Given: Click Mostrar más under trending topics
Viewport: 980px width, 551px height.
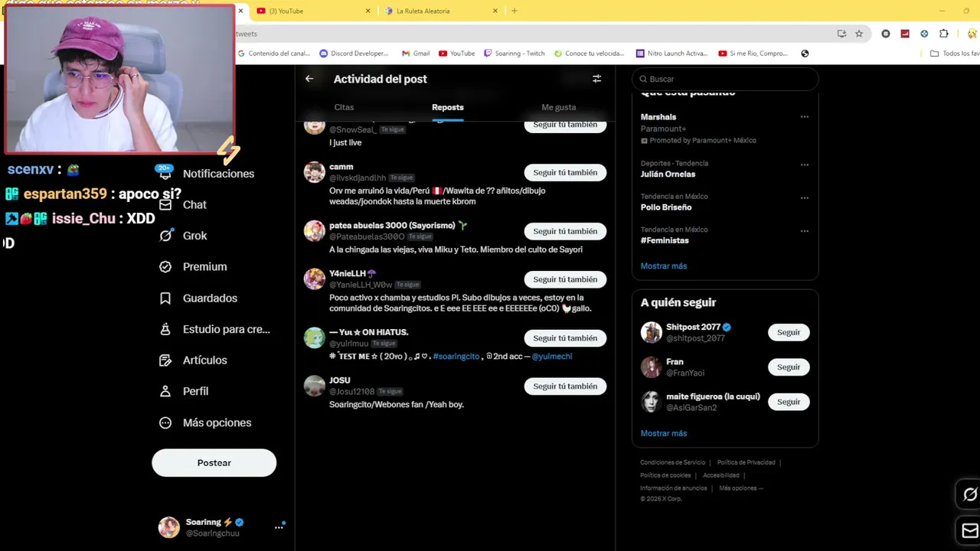Looking at the screenshot, I should point(664,266).
